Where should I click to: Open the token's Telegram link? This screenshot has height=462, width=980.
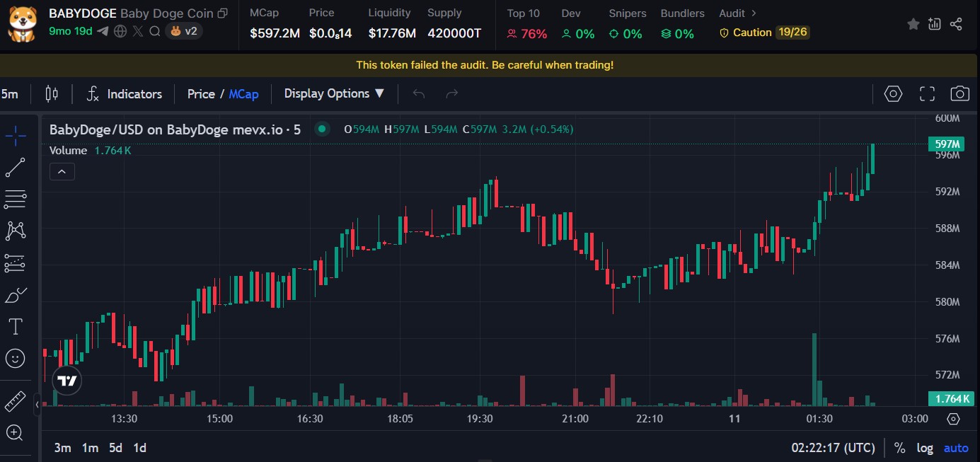coord(103,31)
